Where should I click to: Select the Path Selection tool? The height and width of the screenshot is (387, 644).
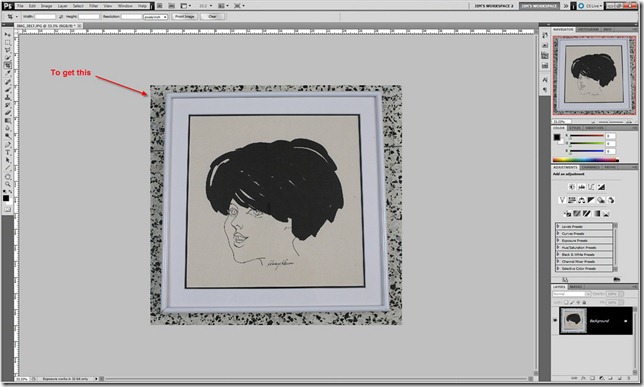tap(7, 160)
